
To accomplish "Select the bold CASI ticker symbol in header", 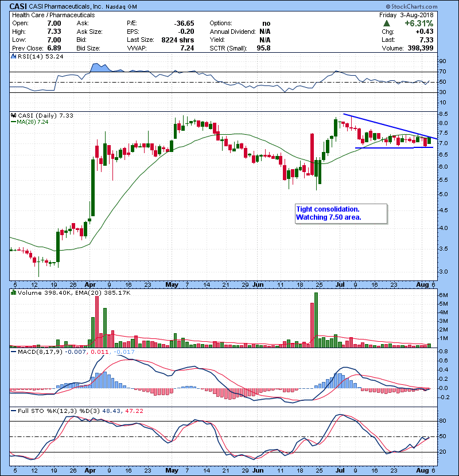I will [x=18, y=6].
